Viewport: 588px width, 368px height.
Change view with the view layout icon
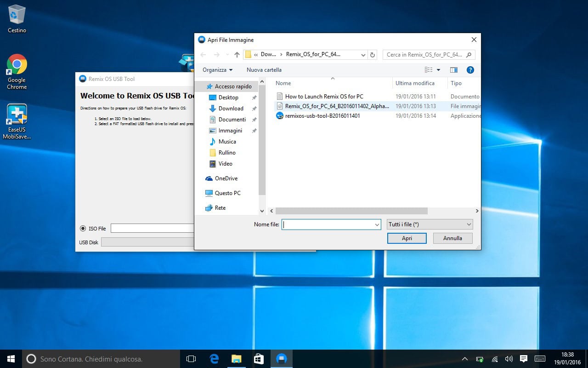pos(429,70)
